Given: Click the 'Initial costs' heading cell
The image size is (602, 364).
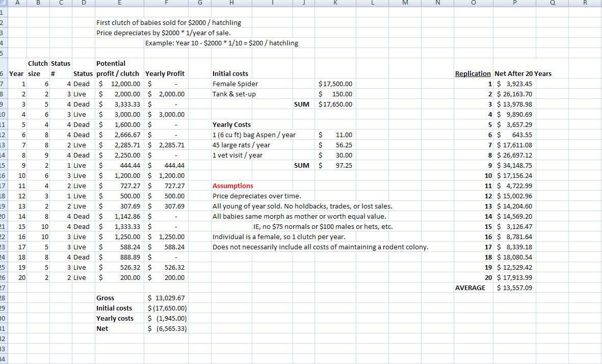Looking at the screenshot, I should click(230, 74).
